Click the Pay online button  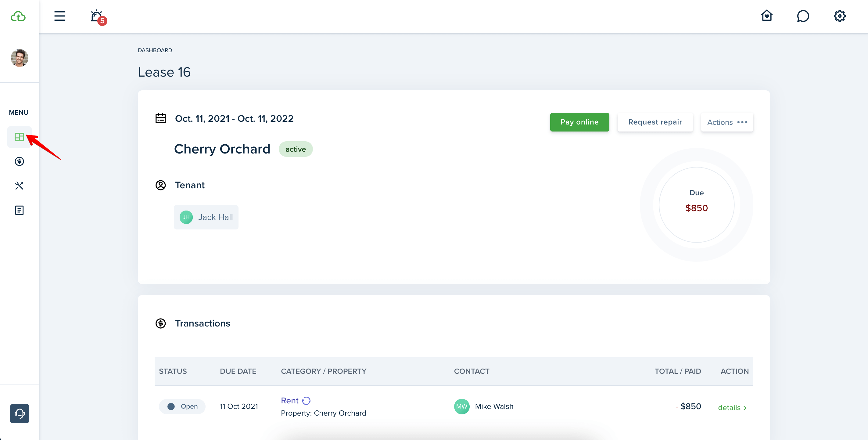pyautogui.click(x=579, y=122)
